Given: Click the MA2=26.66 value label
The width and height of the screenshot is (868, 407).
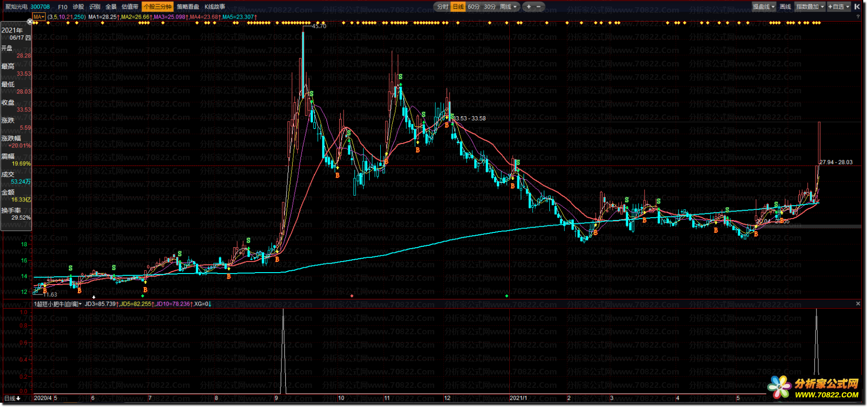Looking at the screenshot, I should 136,17.
